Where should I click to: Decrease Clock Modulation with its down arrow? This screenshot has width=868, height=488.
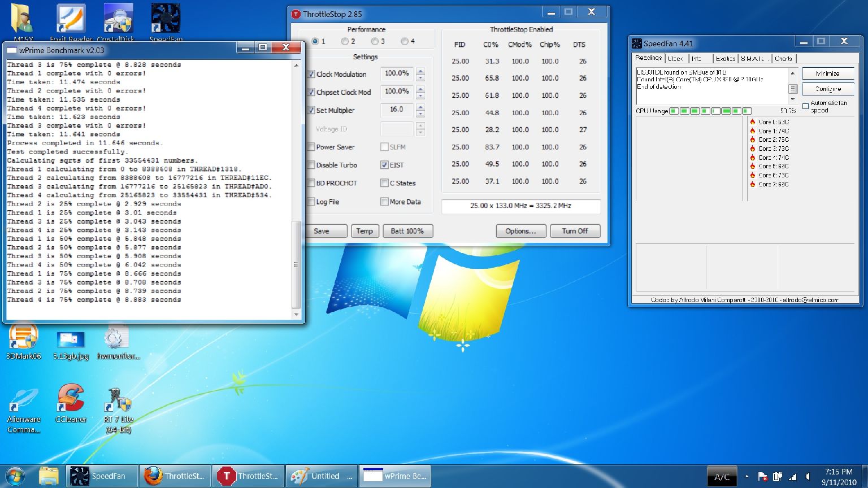pos(420,78)
